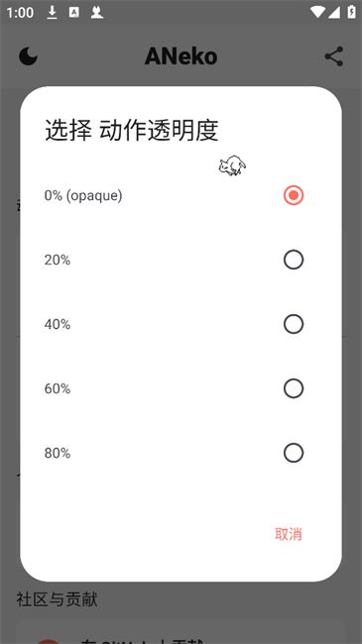Click the running cat sprite

pyautogui.click(x=232, y=165)
